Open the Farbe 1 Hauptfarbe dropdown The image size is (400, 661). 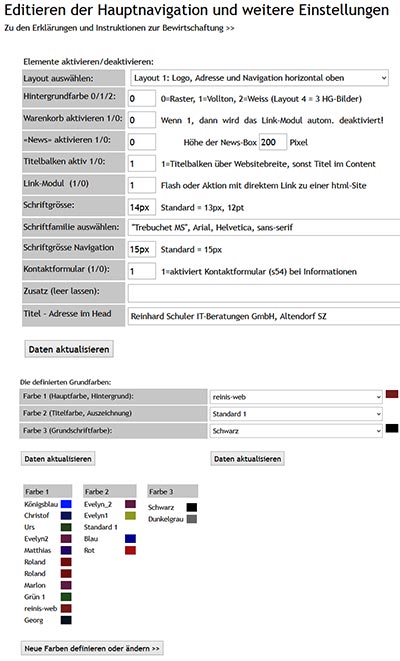coord(296,397)
